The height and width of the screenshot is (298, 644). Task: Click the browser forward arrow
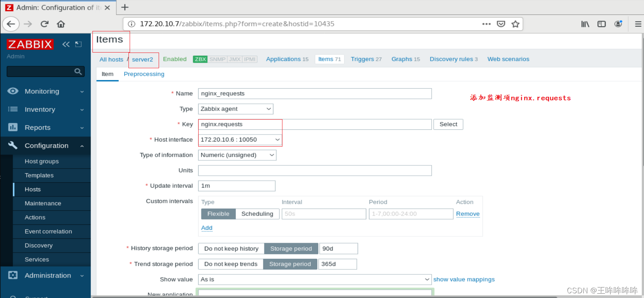pyautogui.click(x=28, y=24)
